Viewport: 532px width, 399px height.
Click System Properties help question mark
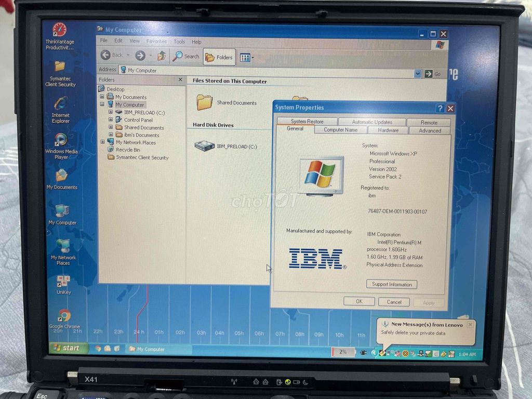pos(440,108)
